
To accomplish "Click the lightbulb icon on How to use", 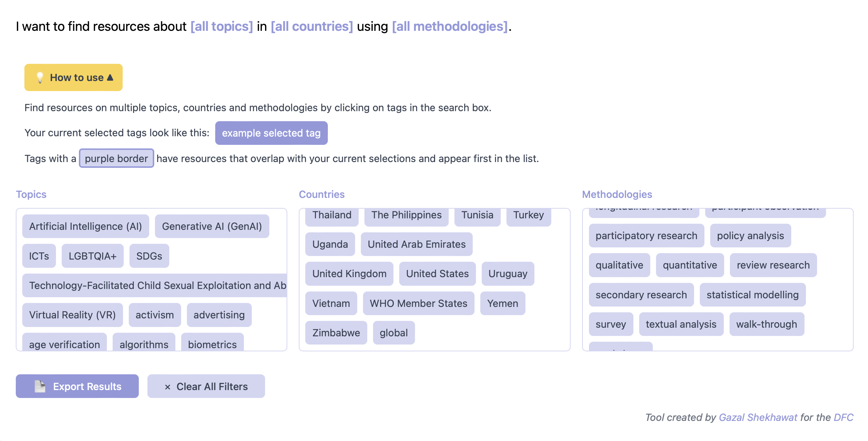I will tap(39, 77).
